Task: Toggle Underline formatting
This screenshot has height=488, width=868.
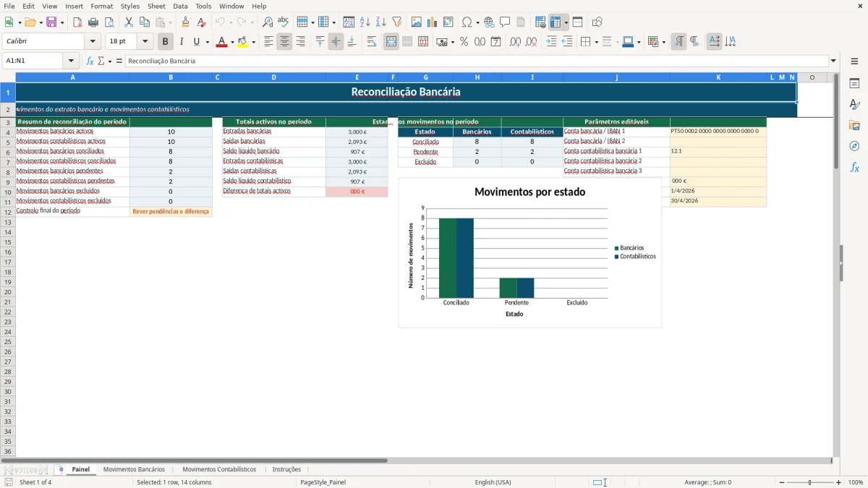Action: tap(196, 42)
